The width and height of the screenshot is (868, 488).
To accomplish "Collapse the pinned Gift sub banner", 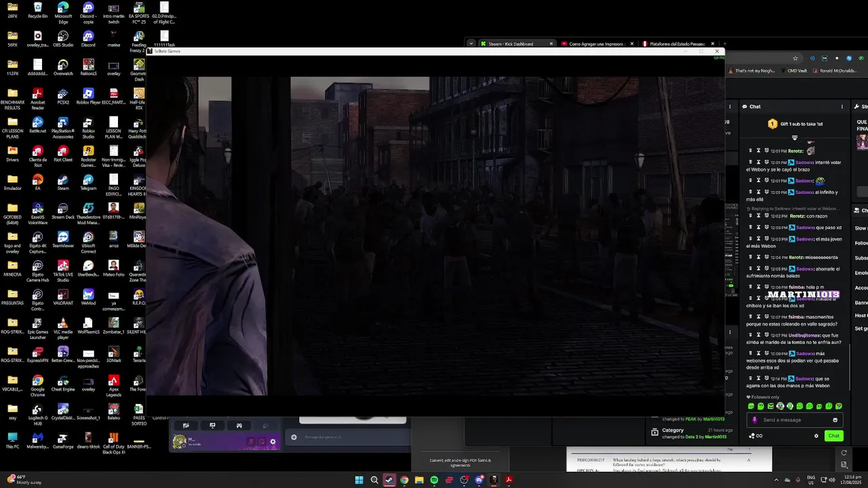I will point(795,138).
